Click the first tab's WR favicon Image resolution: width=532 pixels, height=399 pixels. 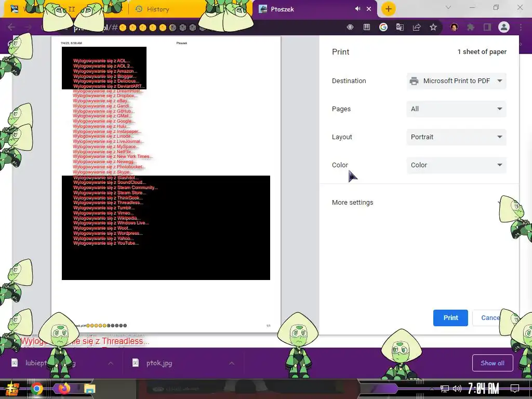[x=14, y=9]
